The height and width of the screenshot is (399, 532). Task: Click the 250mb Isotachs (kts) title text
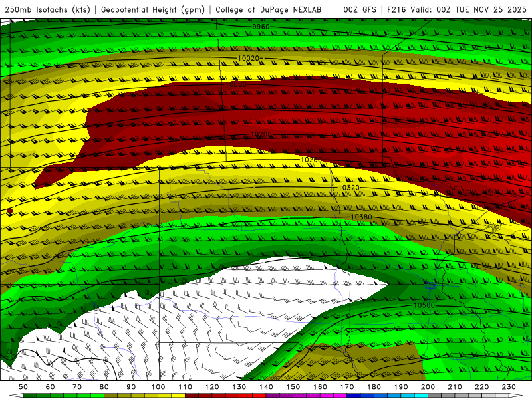pyautogui.click(x=47, y=9)
